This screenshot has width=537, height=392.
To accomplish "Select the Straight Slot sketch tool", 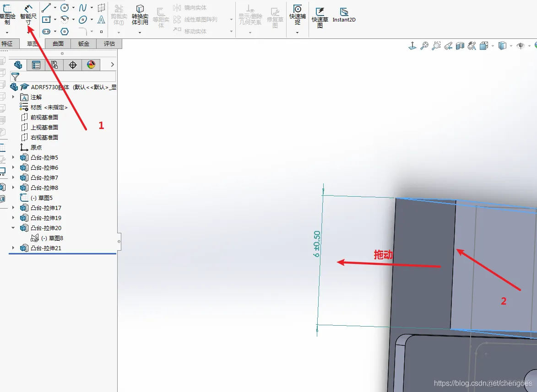I will point(46,32).
